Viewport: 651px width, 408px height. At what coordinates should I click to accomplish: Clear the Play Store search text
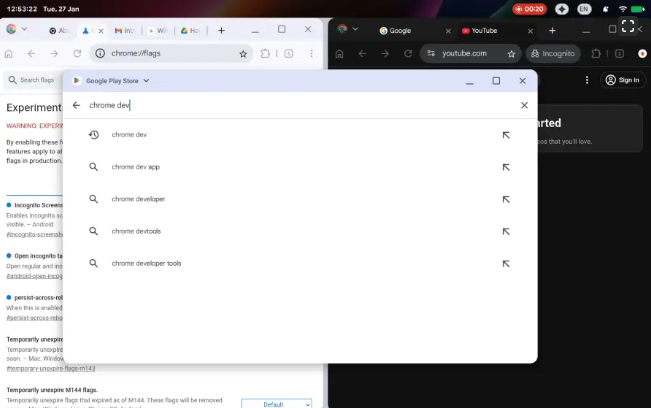524,105
